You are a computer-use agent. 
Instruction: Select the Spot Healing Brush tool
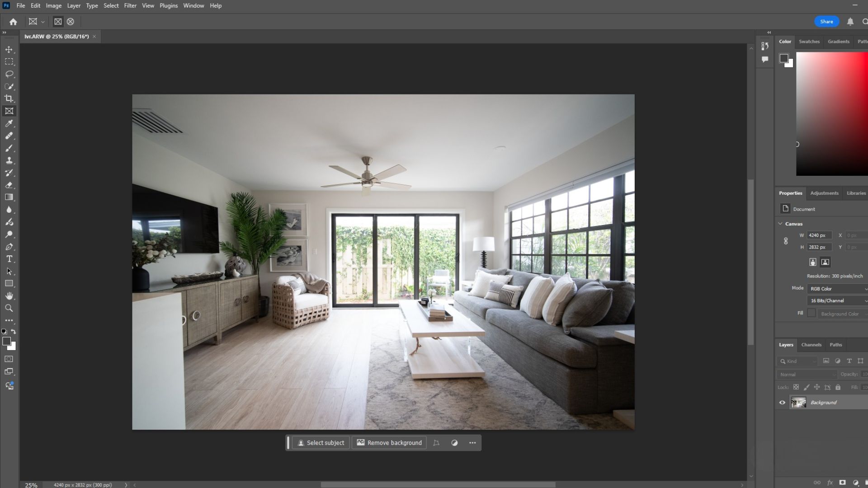tap(9, 136)
